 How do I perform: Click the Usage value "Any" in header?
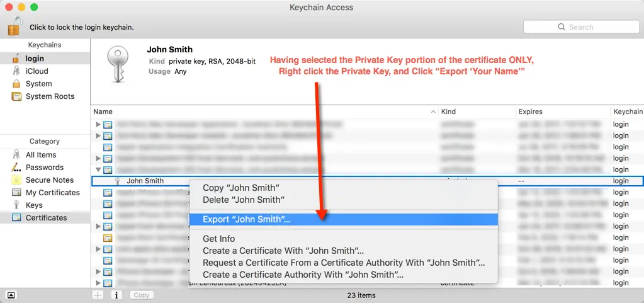pyautogui.click(x=180, y=72)
